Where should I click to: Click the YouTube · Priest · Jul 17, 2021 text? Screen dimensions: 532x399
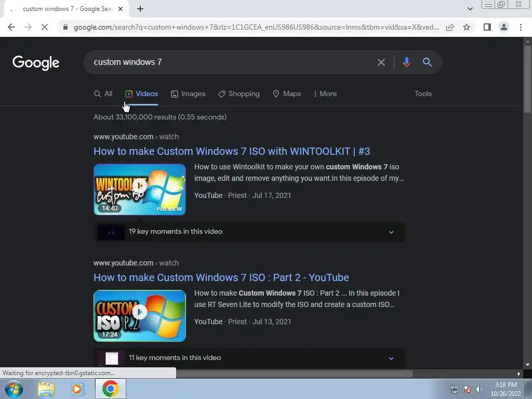pos(243,195)
